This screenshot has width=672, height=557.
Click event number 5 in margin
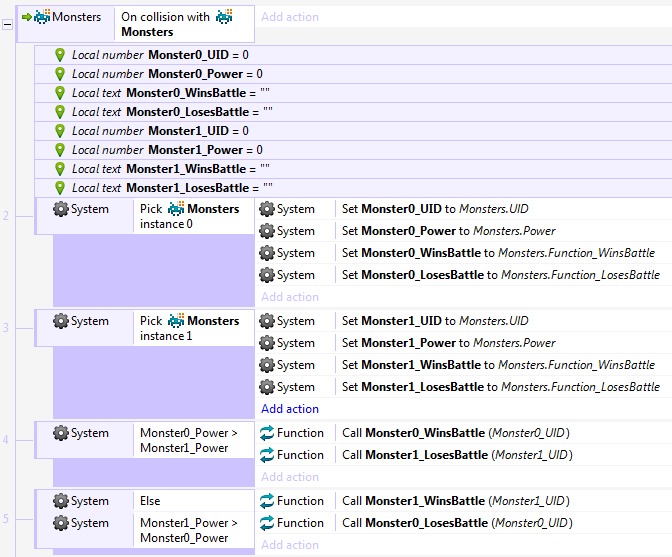(6, 519)
